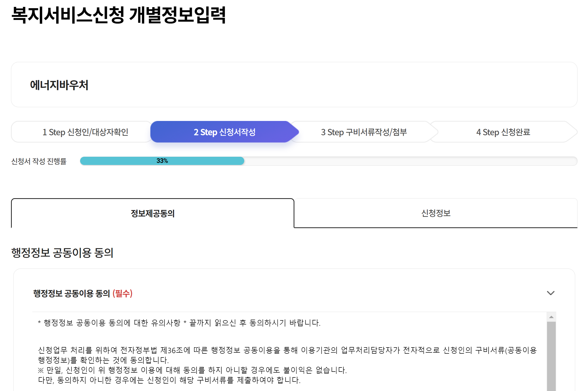Viewport: 588px width, 391px height.
Task: Click the chevron icon on the consent header
Action: click(x=551, y=293)
